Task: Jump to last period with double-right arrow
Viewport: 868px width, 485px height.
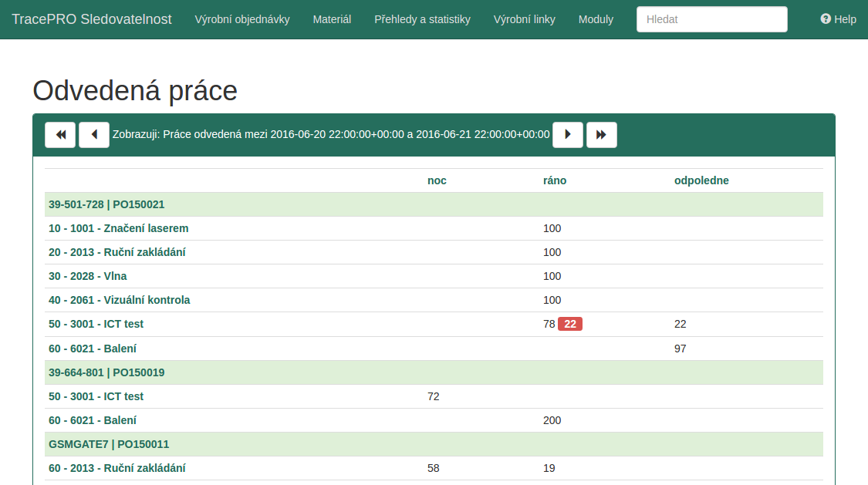Action: [602, 134]
